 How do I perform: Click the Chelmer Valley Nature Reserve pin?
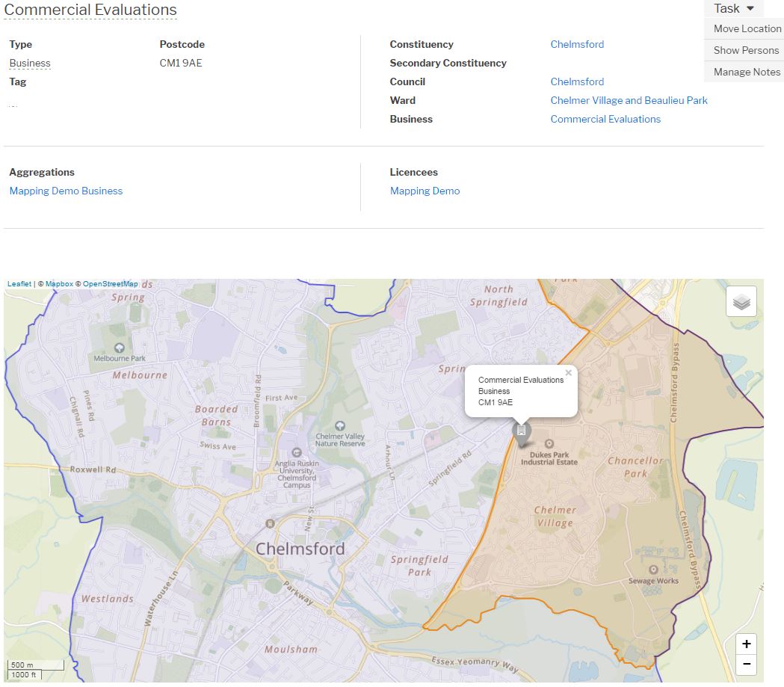click(x=340, y=426)
